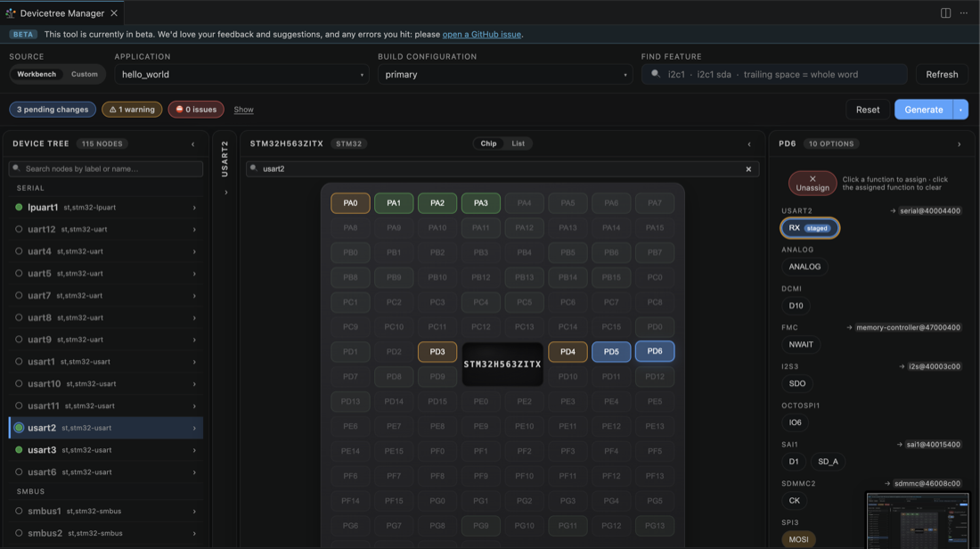Toggle the uart5 status circle
This screenshot has width=980, height=549.
[19, 274]
